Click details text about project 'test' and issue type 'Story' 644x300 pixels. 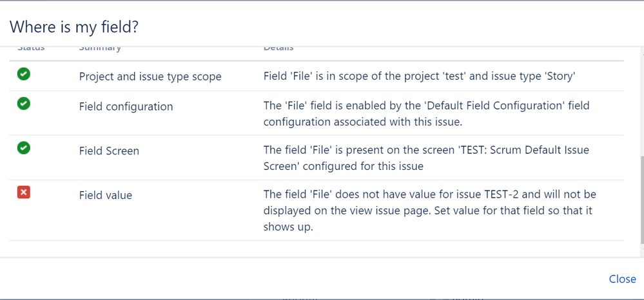[x=418, y=77]
